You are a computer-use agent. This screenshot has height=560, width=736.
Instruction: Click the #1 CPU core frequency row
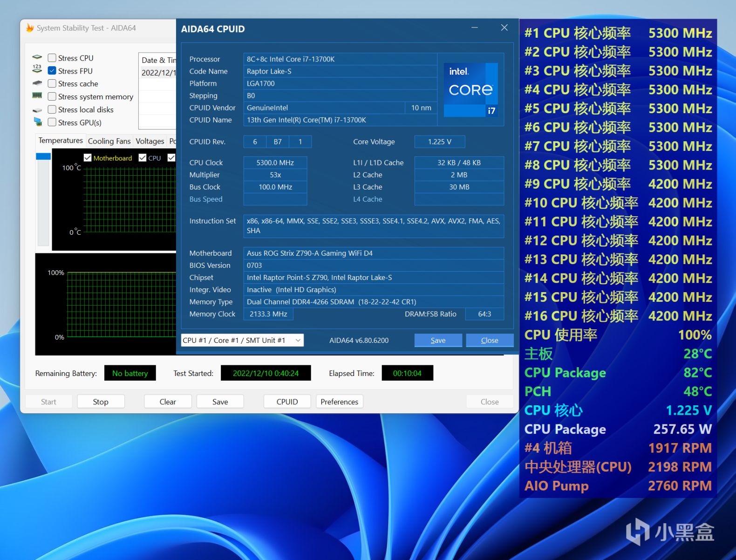[x=618, y=33]
